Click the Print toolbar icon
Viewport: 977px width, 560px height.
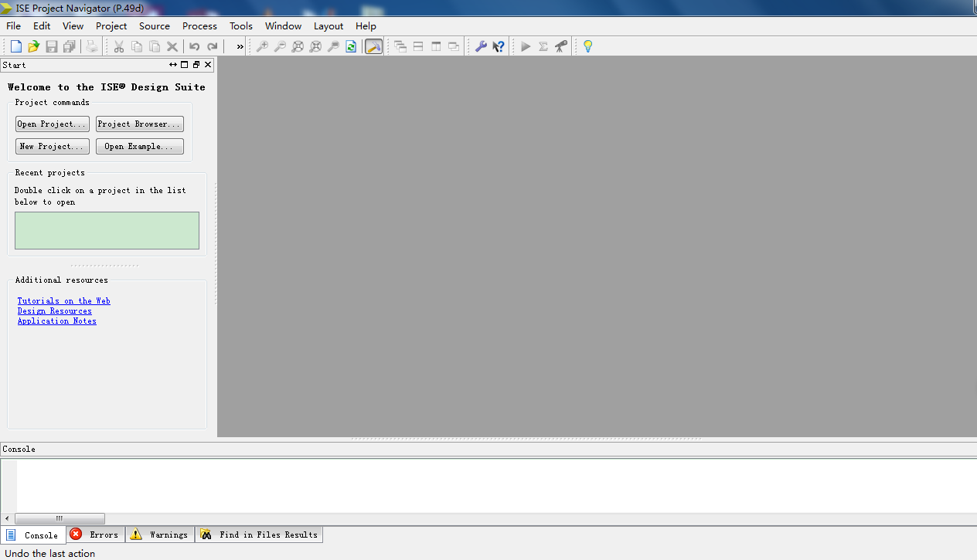click(92, 46)
